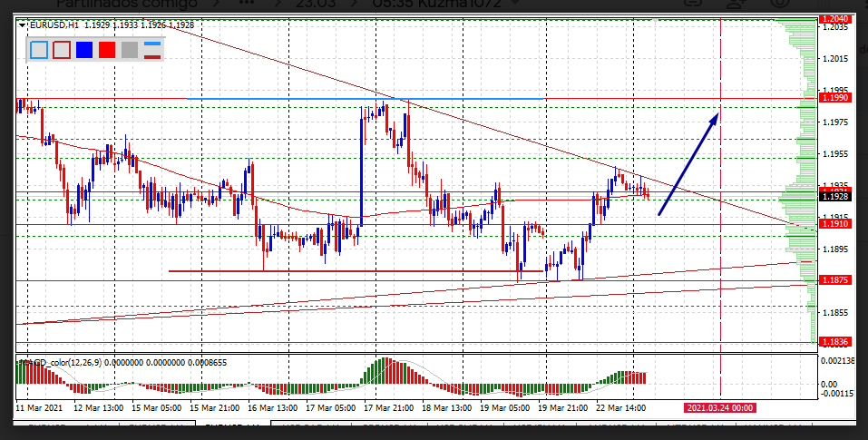
Task: Click the 1.1910 red price label
Action: pyautogui.click(x=834, y=224)
